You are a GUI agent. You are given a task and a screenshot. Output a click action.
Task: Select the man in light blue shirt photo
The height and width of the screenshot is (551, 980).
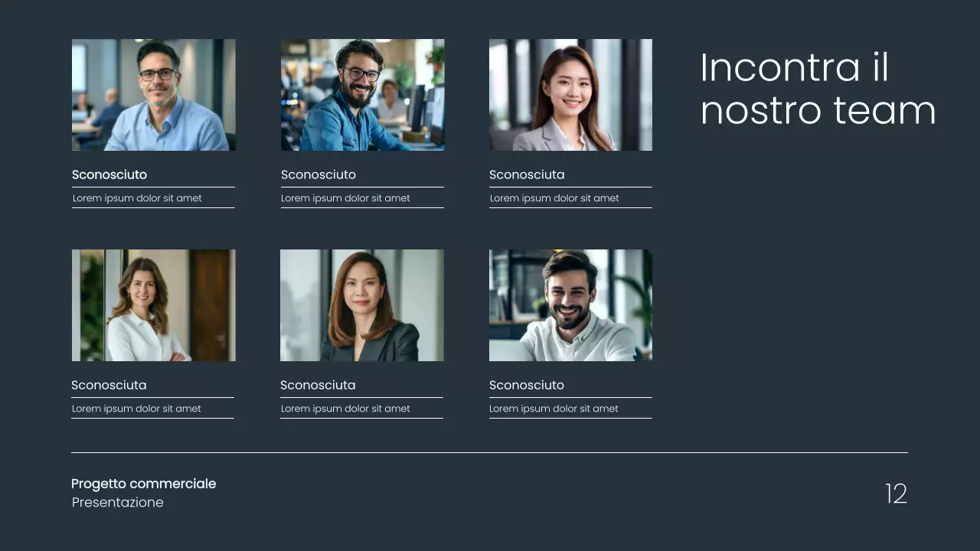153,95
